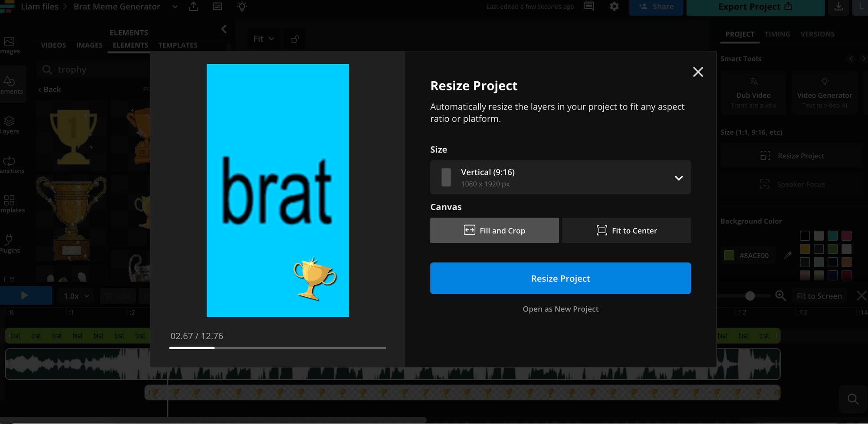Image resolution: width=868 pixels, height=424 pixels.
Task: Switch to the TIMING tab
Action: tap(777, 34)
